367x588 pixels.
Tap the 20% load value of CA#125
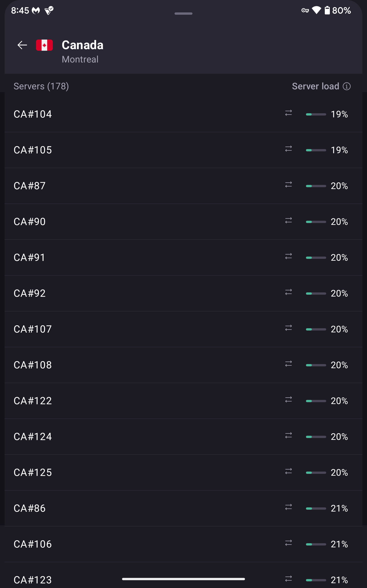339,473
